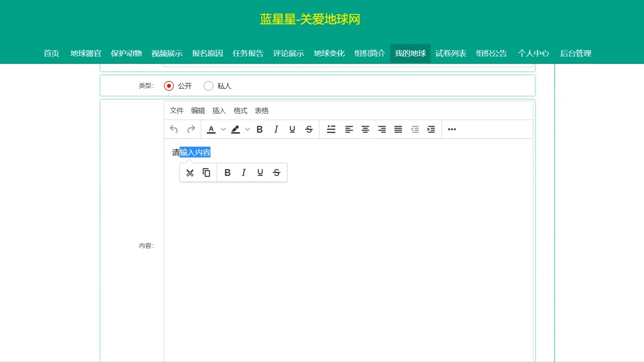
Task: Open the 保护动物 page
Action: pyautogui.click(x=126, y=53)
